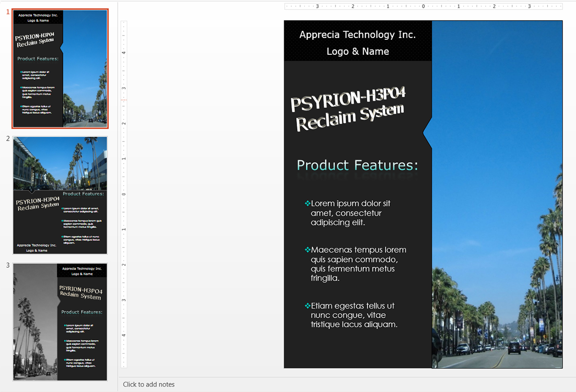Click the 'Maecenas tempus lorem' bullet

[356, 264]
